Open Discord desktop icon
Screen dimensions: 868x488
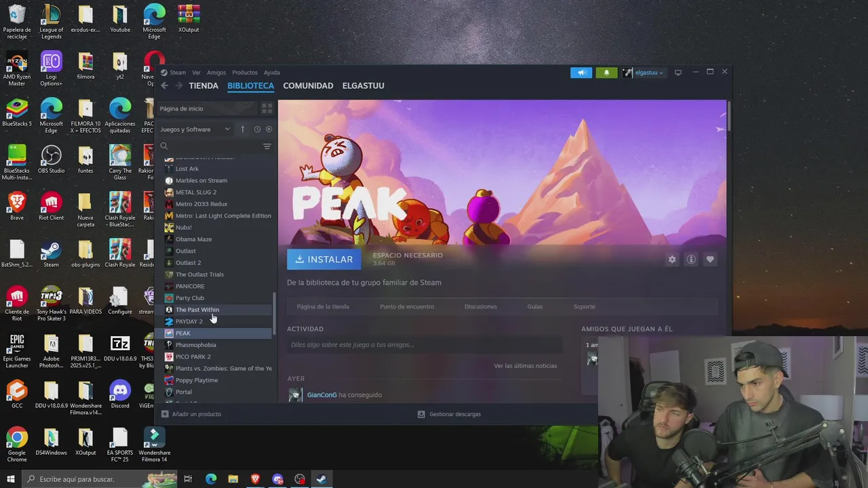(x=120, y=394)
